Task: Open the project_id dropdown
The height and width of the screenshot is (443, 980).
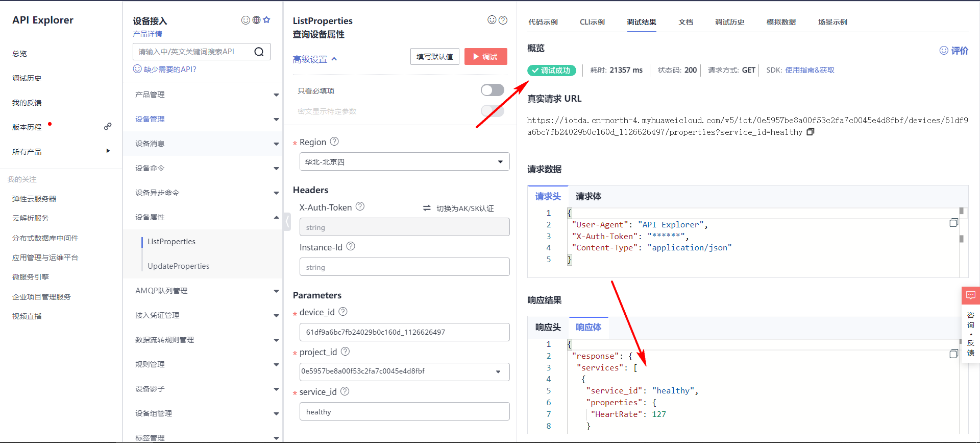Action: 404,371
